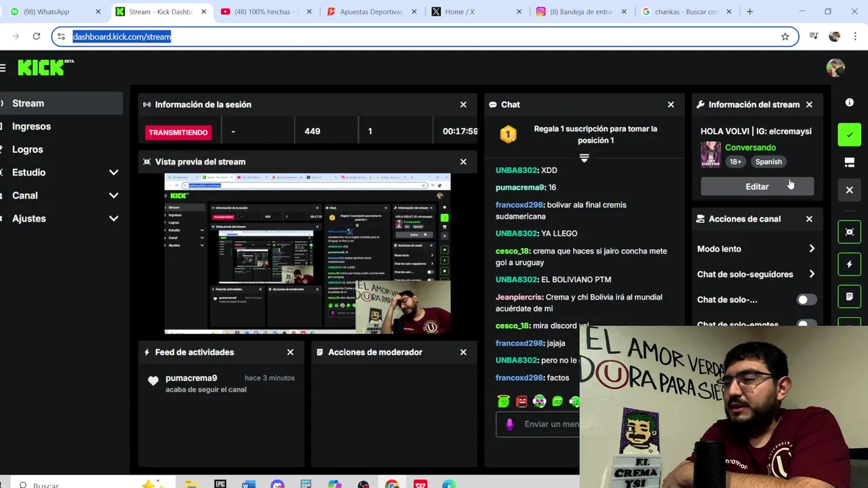This screenshot has width=868, height=488.
Task: Open Chrome profile avatar
Action: coord(835,37)
